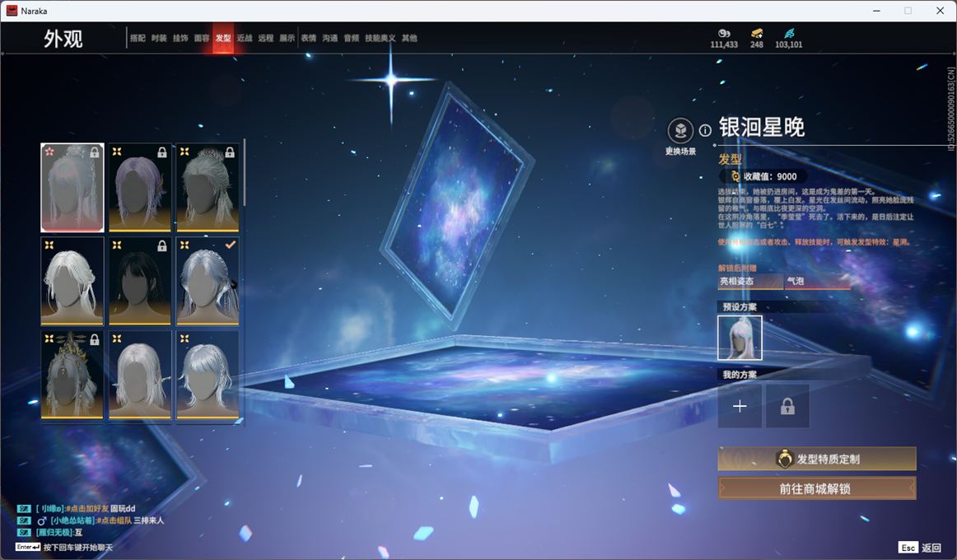Click the hairstyle list scrollbar
The width and height of the screenshot is (957, 560).
pos(244,173)
